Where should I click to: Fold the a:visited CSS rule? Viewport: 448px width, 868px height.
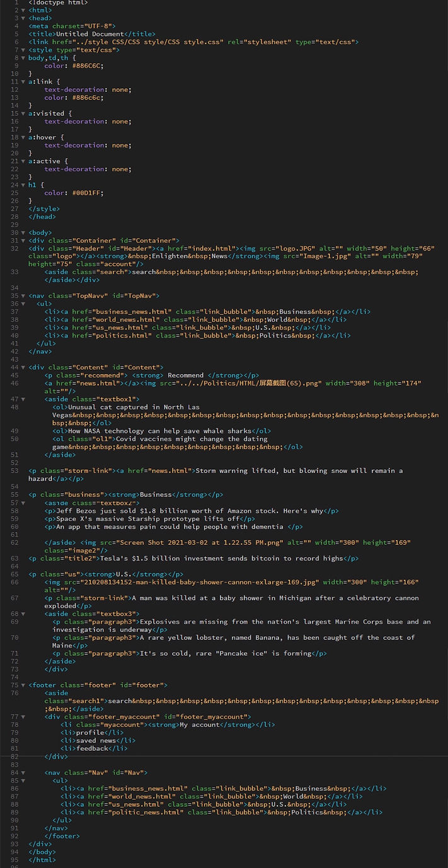point(23,114)
